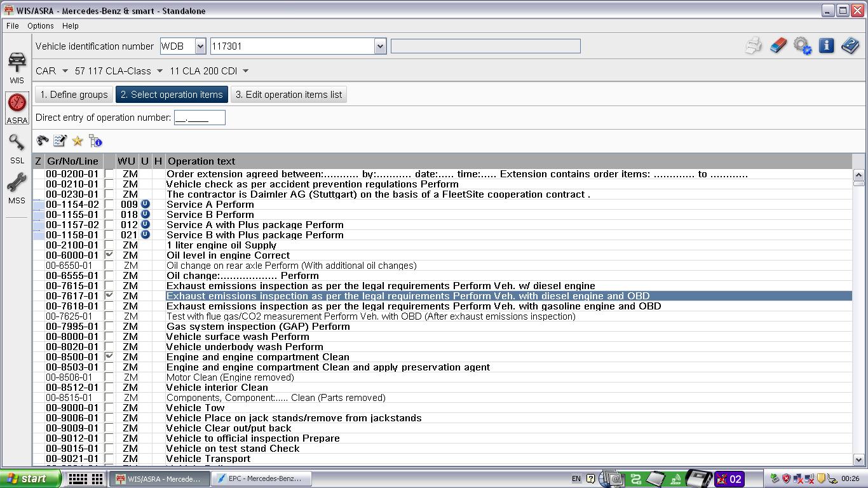Open the MSS wrench module

pyautogui.click(x=17, y=189)
